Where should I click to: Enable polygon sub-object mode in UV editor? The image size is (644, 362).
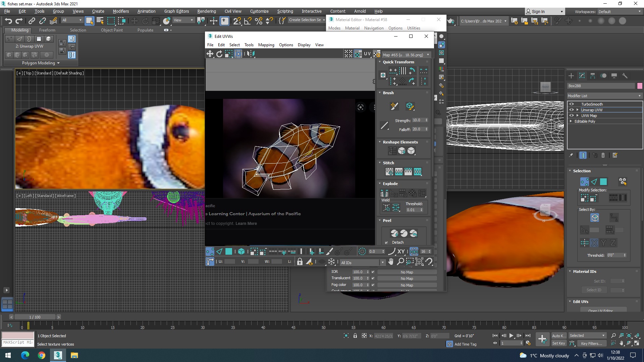pyautogui.click(x=229, y=251)
